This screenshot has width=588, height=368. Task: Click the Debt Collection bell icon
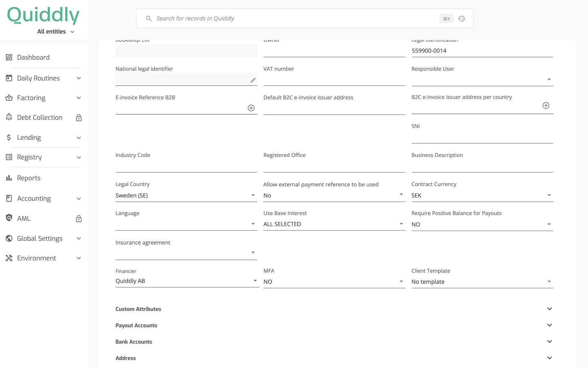[9, 117]
